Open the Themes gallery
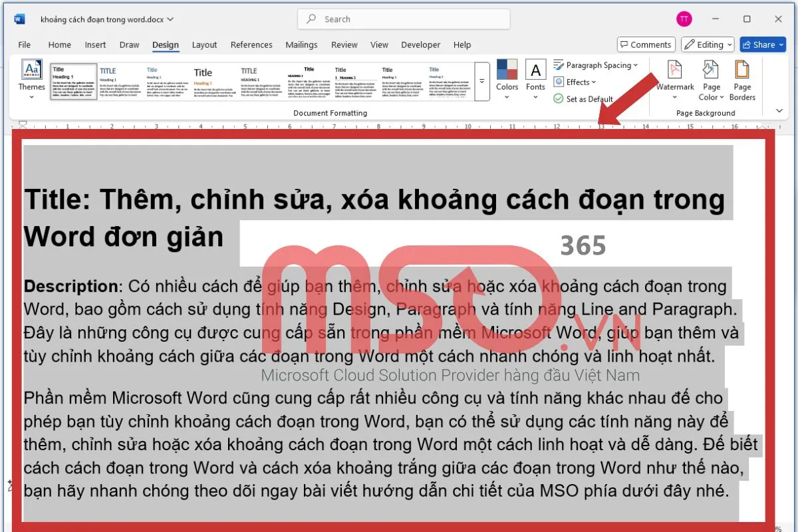The height and width of the screenshot is (532, 798). pos(31,79)
